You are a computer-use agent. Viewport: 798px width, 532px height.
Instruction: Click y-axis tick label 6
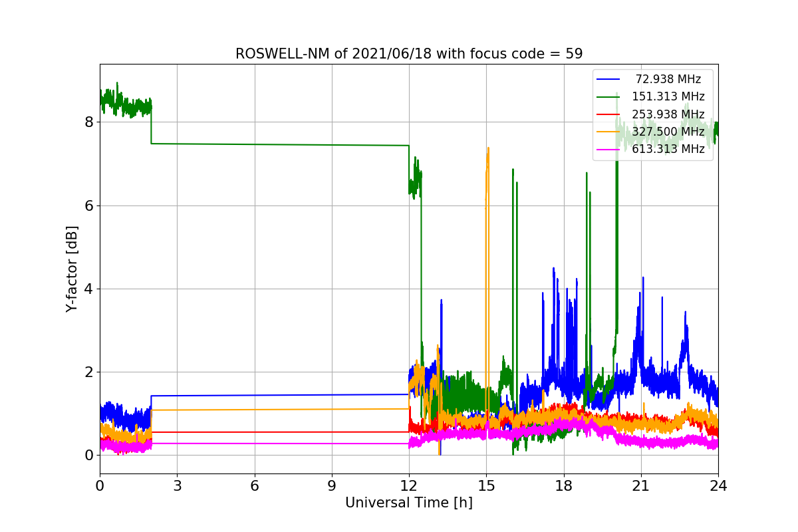coord(88,205)
